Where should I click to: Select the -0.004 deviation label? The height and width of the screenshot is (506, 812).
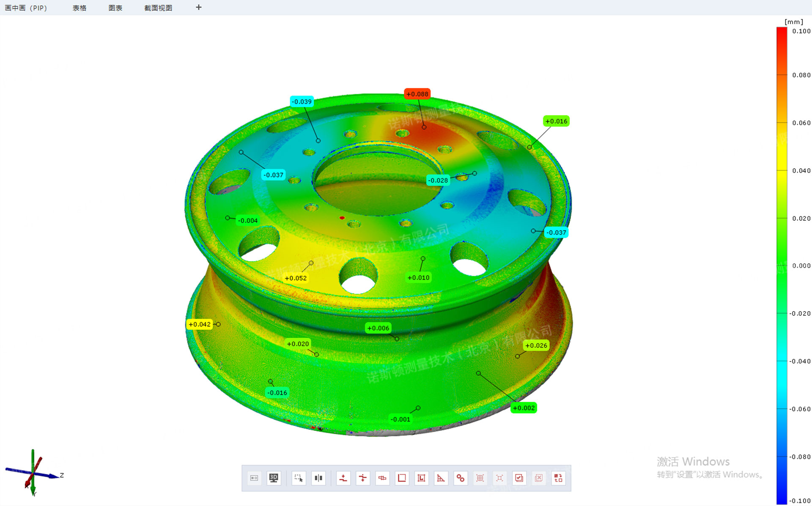247,221
